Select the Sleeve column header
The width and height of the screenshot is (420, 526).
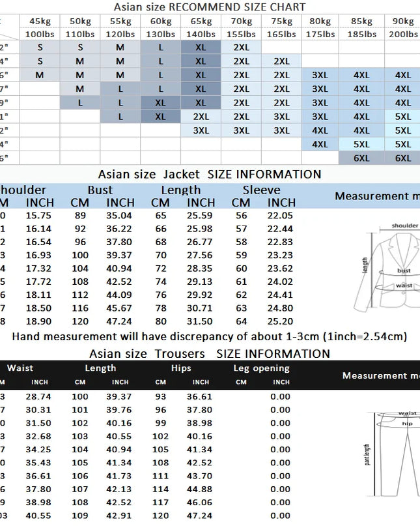(261, 190)
